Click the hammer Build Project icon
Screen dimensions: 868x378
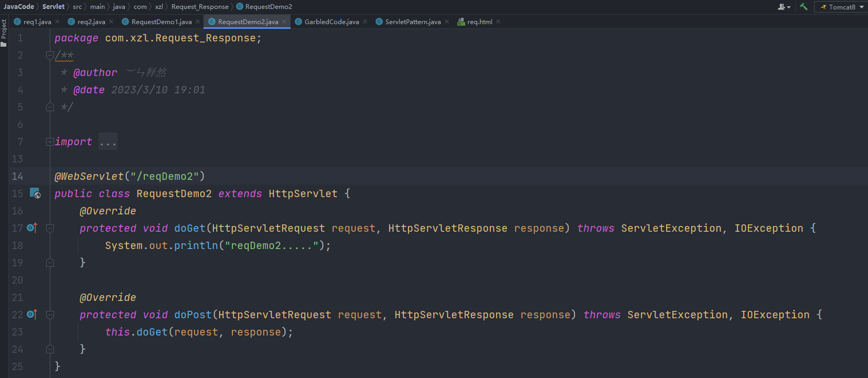803,7
